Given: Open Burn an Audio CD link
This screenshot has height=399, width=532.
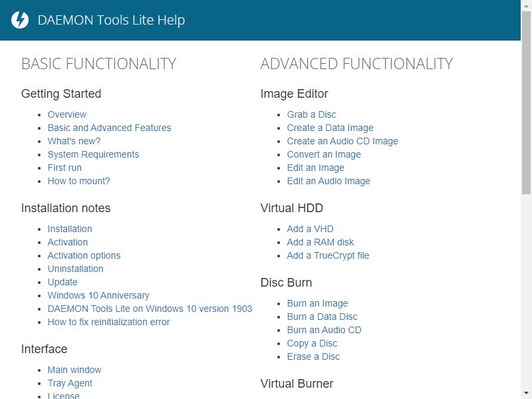Looking at the screenshot, I should tap(324, 330).
